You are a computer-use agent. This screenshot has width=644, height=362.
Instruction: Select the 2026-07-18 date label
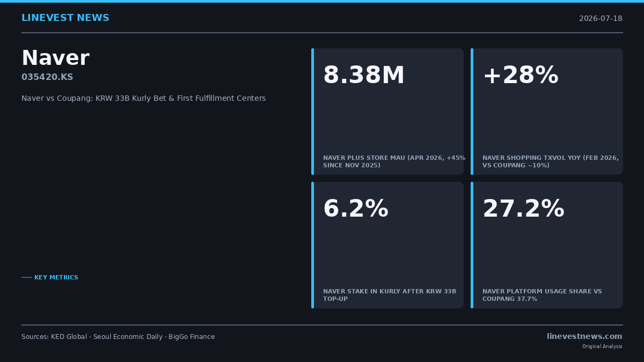click(601, 19)
